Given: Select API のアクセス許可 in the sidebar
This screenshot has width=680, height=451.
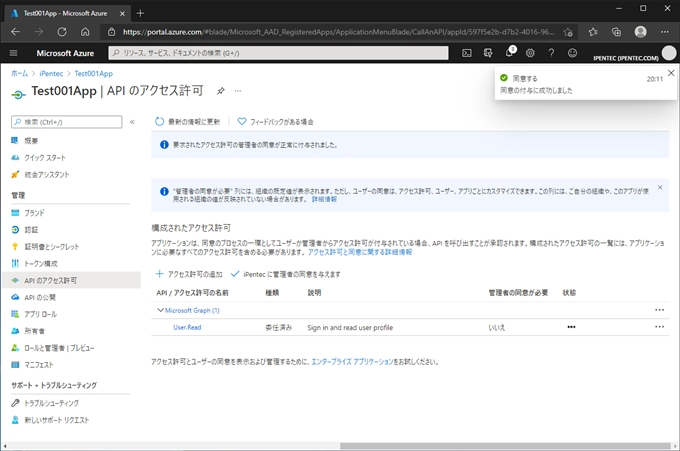Looking at the screenshot, I should (71, 280).
